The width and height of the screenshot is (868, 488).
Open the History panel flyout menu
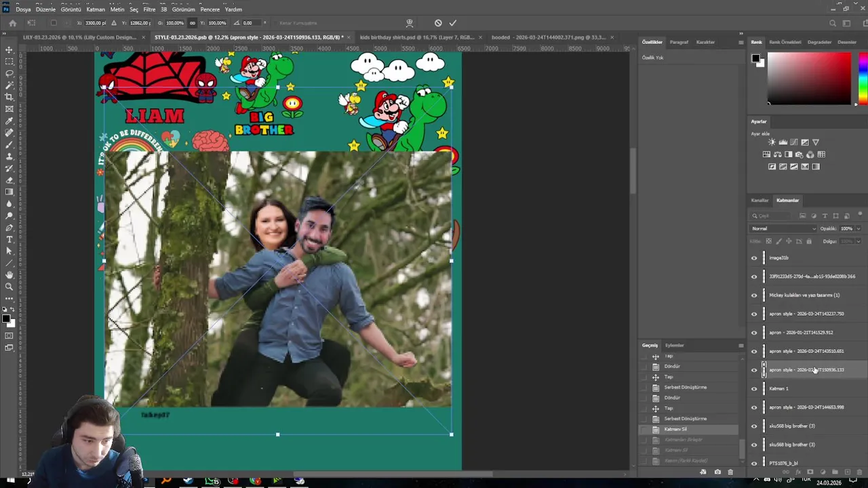tap(741, 345)
